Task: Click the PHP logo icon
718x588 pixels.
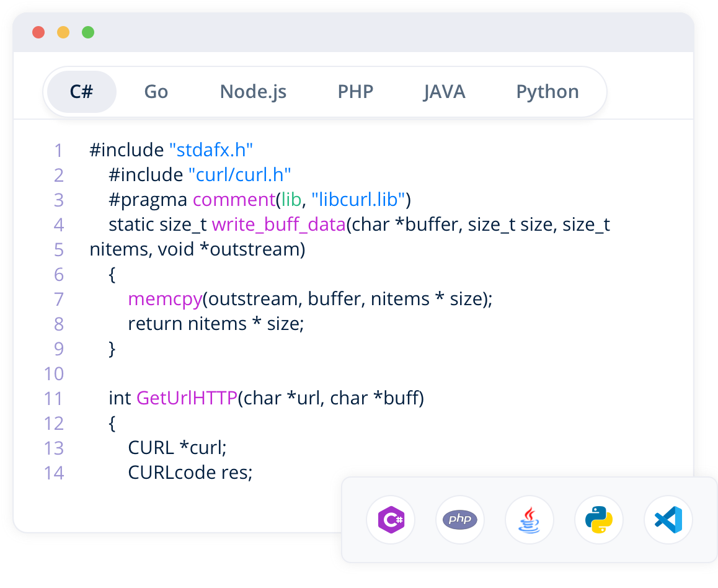Action: [460, 520]
